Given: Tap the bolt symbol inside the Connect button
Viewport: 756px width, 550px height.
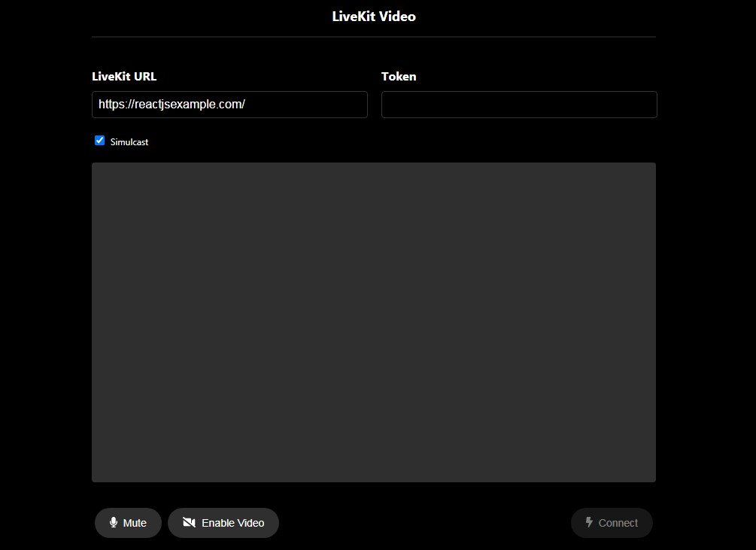Looking at the screenshot, I should (x=589, y=522).
